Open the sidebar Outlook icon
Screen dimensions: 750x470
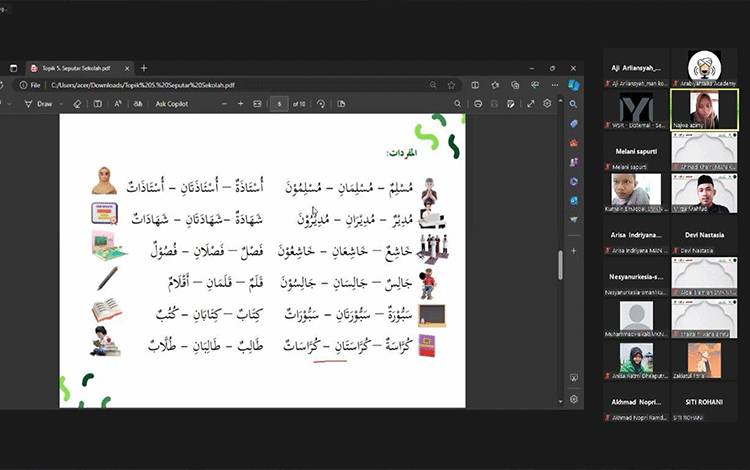point(574,201)
